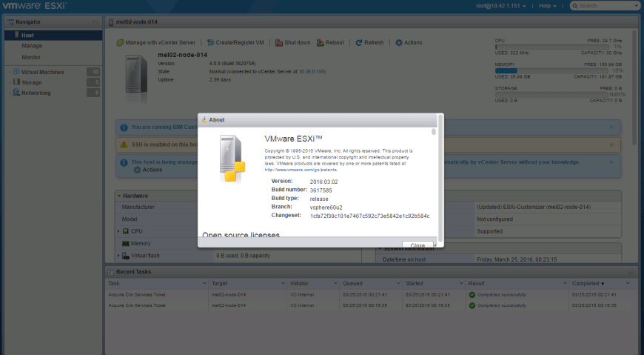The height and width of the screenshot is (355, 644).
Task: Click Branch value vsphere60u2
Action: point(326,208)
